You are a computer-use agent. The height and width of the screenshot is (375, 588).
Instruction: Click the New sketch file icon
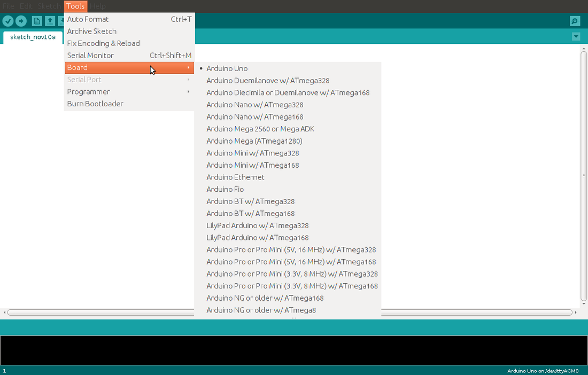[x=37, y=21]
